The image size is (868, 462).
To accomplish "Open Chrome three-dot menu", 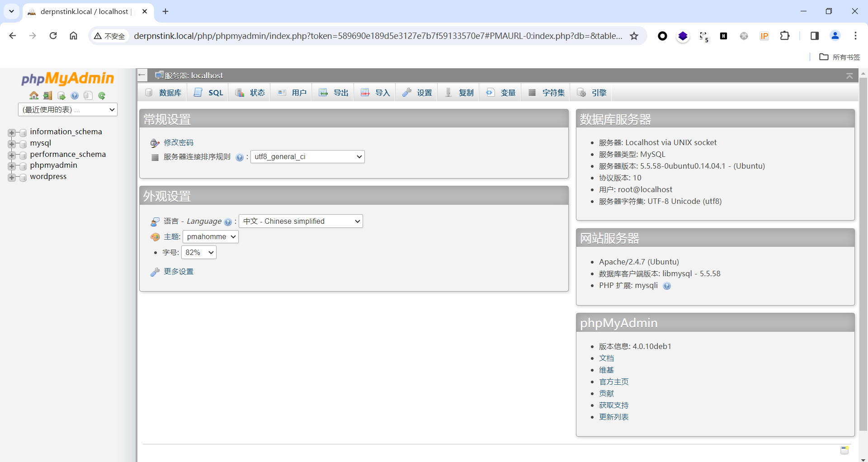I will (x=855, y=36).
